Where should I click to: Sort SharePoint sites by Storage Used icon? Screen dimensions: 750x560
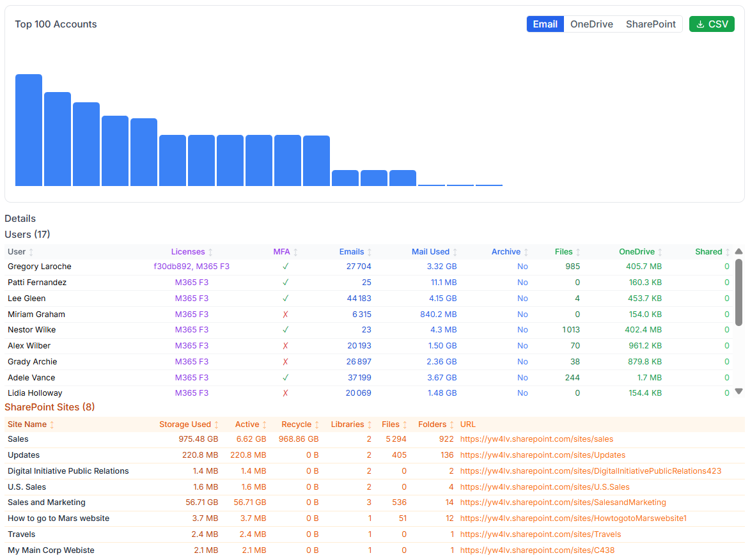coord(216,425)
